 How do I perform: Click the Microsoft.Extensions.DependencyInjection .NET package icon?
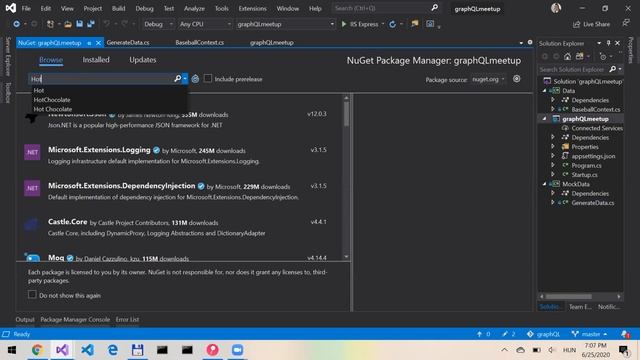point(32,188)
